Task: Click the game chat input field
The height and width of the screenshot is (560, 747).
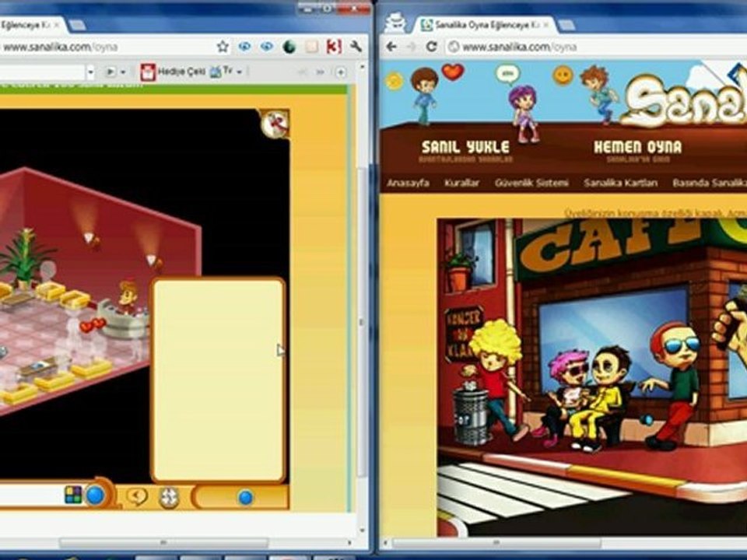Action: pyautogui.click(x=31, y=495)
